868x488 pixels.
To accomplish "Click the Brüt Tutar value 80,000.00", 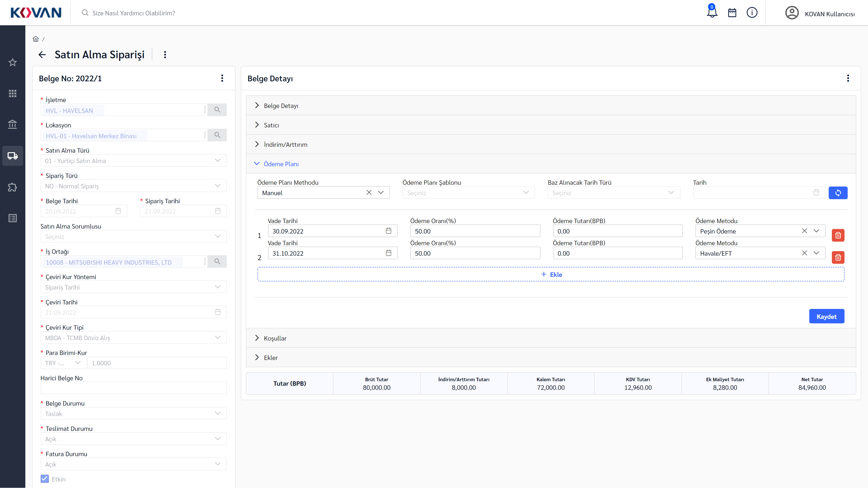I will (377, 387).
